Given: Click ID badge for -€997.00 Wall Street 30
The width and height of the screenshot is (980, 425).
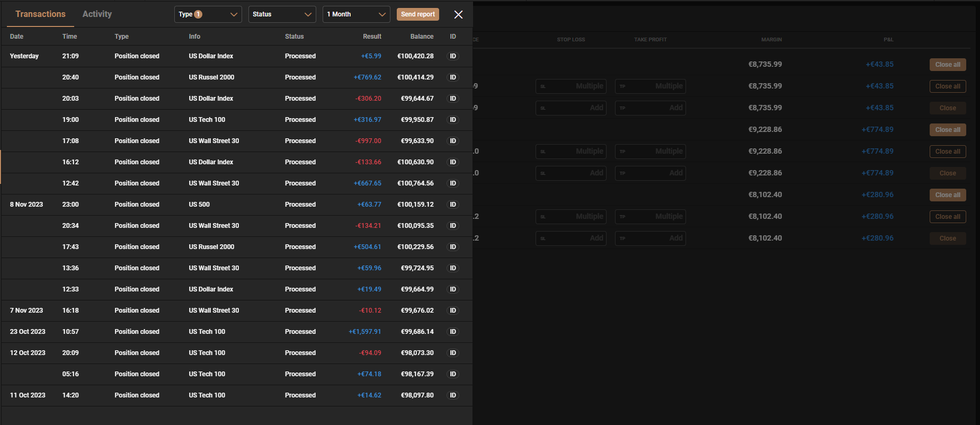Looking at the screenshot, I should tap(453, 141).
